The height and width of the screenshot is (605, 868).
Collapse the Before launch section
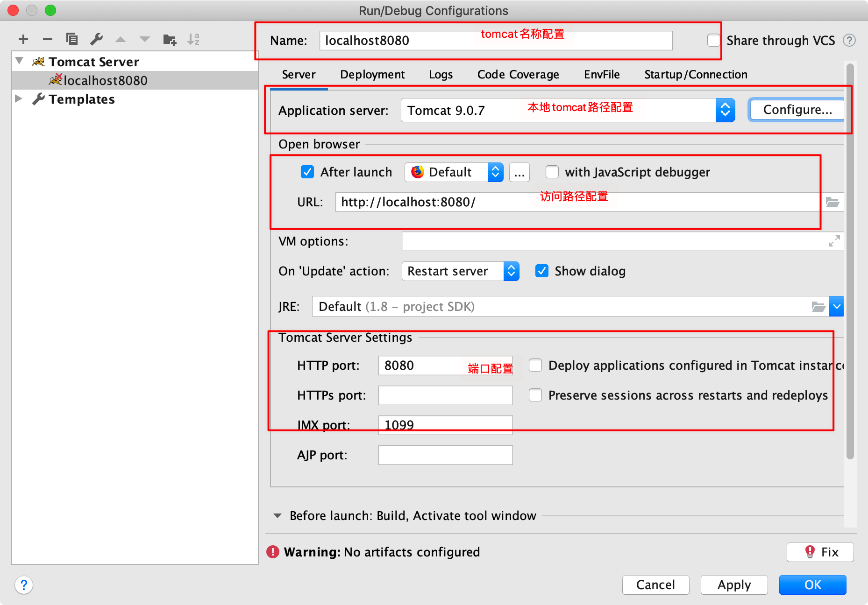click(277, 516)
